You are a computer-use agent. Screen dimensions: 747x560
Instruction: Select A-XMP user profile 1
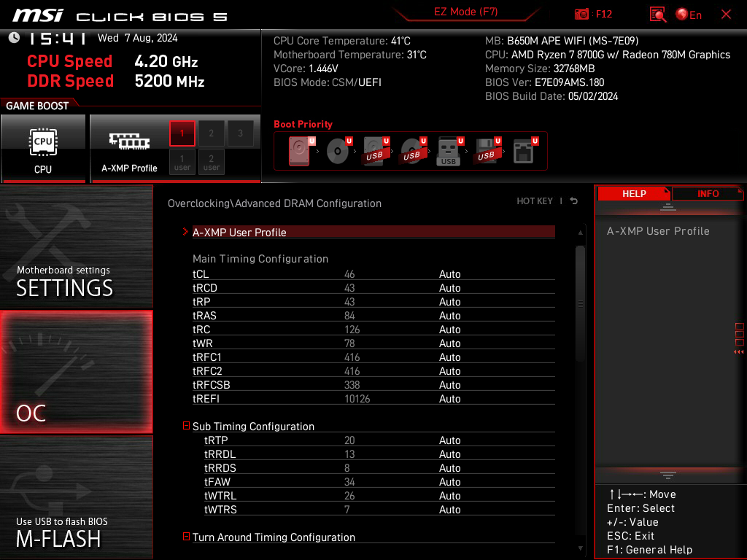(x=182, y=163)
